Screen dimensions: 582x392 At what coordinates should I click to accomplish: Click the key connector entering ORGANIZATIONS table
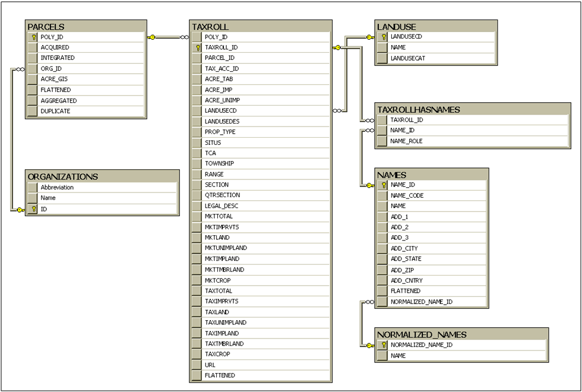pyautogui.click(x=21, y=210)
